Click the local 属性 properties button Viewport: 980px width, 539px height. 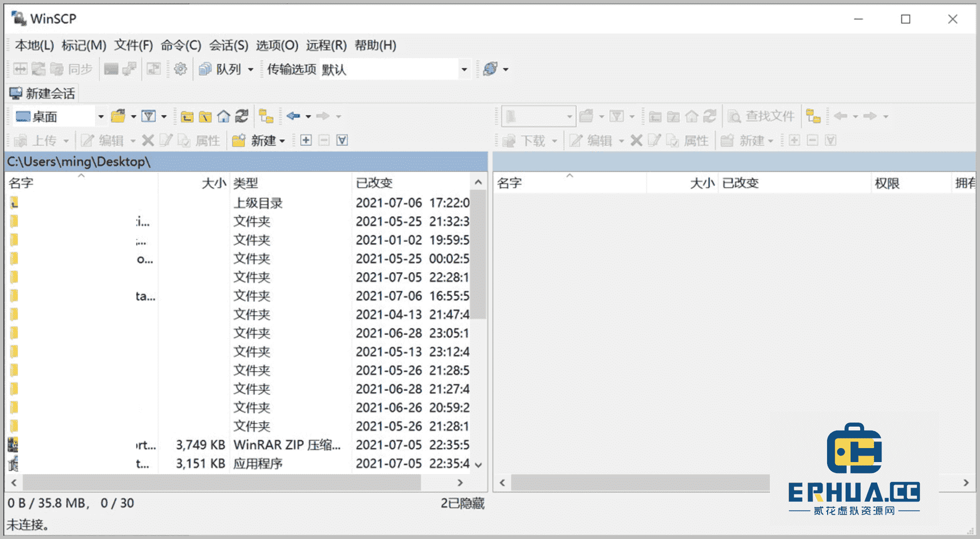point(199,140)
